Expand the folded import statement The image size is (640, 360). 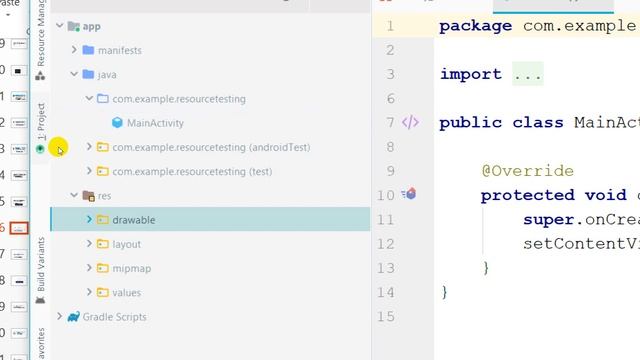(x=528, y=74)
